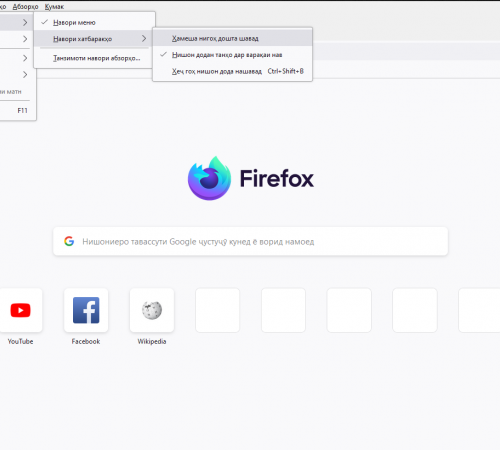Expand arrow beside Навори хатбаракҳо
Viewport: 500px width, 450px height.
tap(144, 39)
